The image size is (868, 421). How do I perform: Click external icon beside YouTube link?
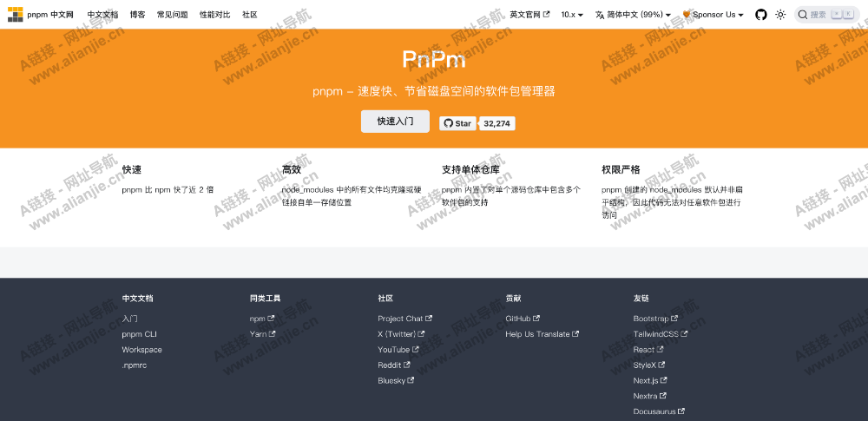(x=415, y=350)
